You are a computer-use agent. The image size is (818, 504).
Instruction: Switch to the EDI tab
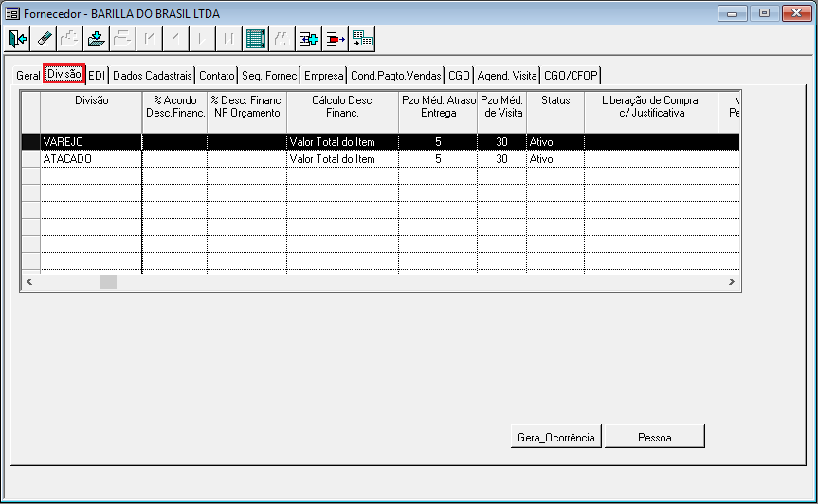(97, 76)
